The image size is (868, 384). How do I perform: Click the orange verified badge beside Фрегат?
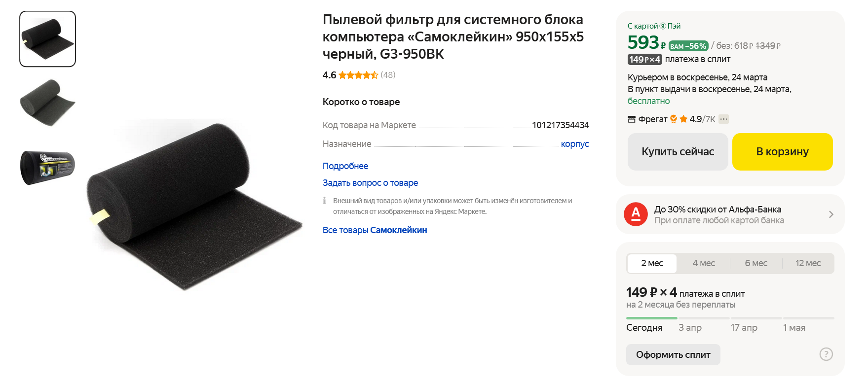pyautogui.click(x=674, y=119)
